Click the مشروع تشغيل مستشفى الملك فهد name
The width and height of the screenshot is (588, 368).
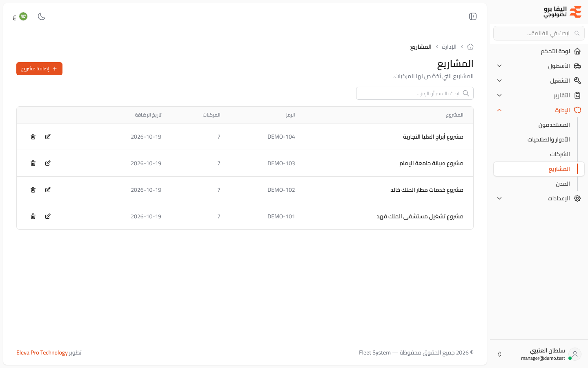click(x=420, y=216)
